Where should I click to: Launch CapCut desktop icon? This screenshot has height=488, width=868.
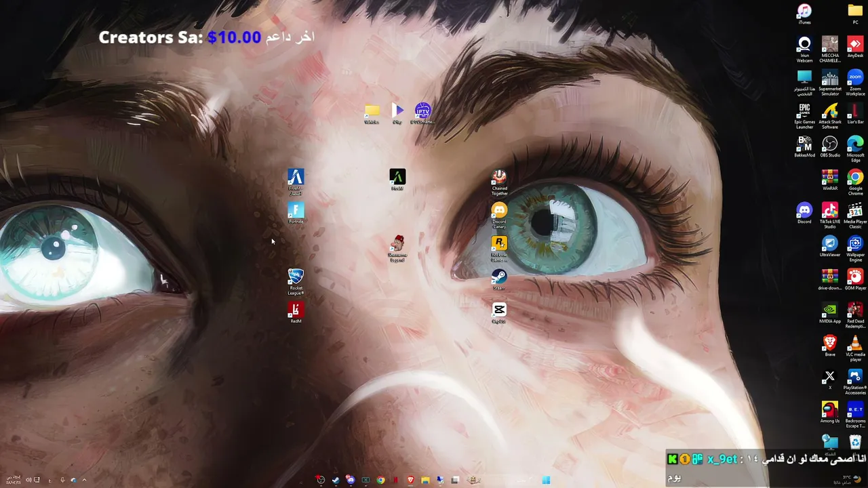[x=499, y=313]
